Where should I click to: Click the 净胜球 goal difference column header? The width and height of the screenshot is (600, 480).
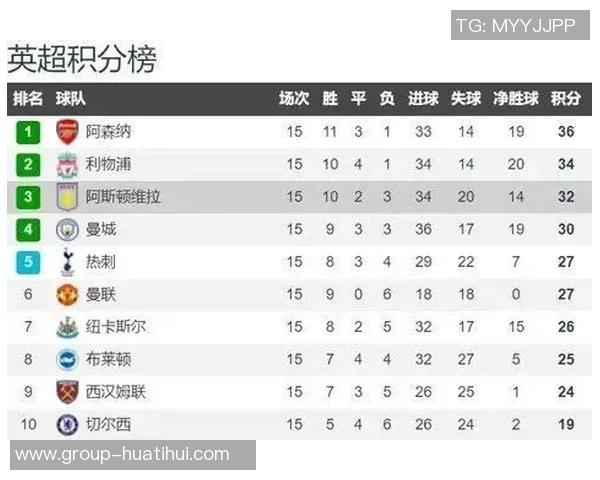[516, 99]
